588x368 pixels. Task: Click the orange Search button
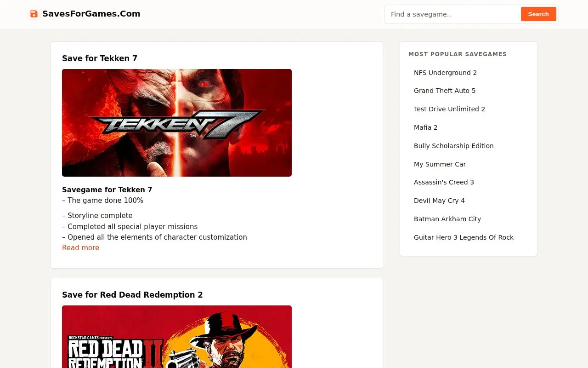point(538,14)
